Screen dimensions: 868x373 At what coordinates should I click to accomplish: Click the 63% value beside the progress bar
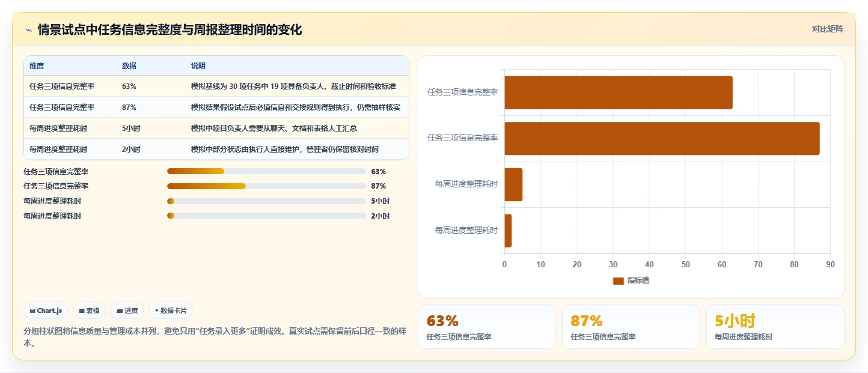[x=379, y=171]
